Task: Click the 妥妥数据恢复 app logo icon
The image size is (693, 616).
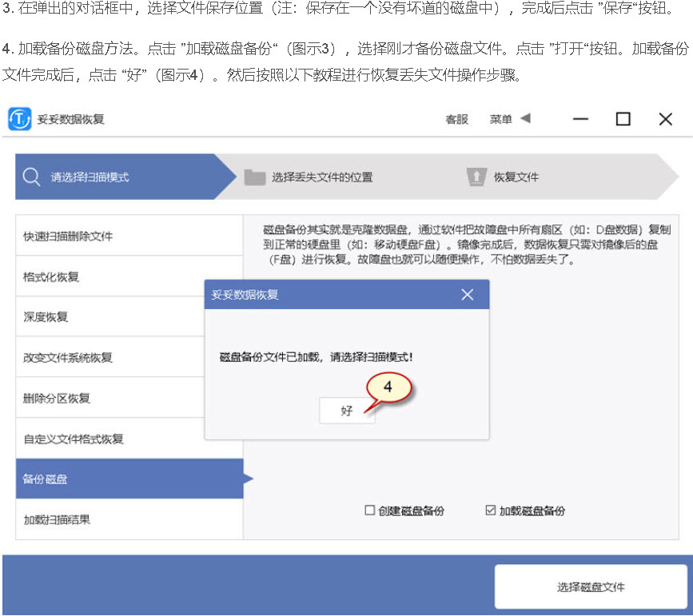Action: [19, 119]
